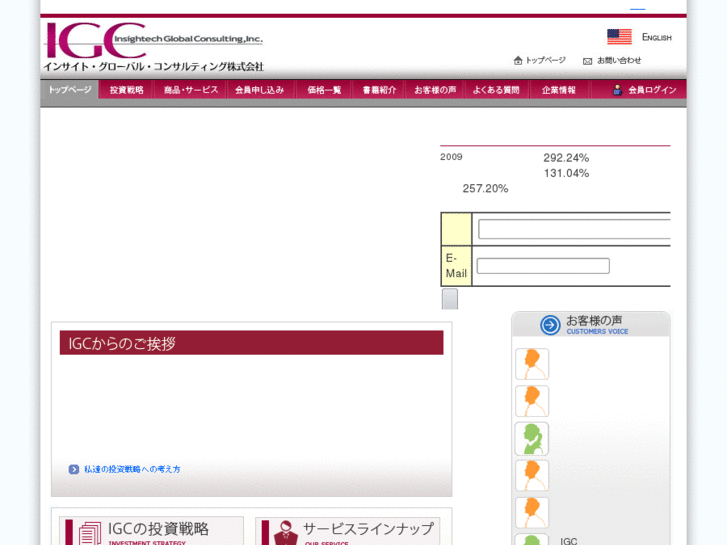Viewport: 727px width, 545px height.
Task: Click the first orange customer avatar
Action: (532, 364)
